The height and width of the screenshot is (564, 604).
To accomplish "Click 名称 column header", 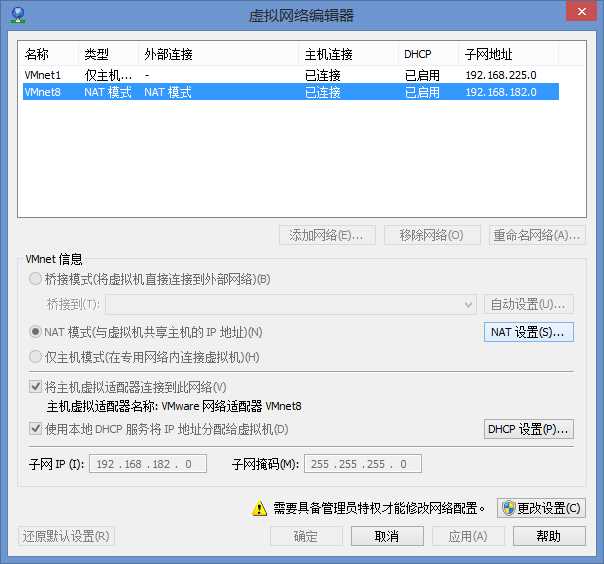I will tap(49, 54).
